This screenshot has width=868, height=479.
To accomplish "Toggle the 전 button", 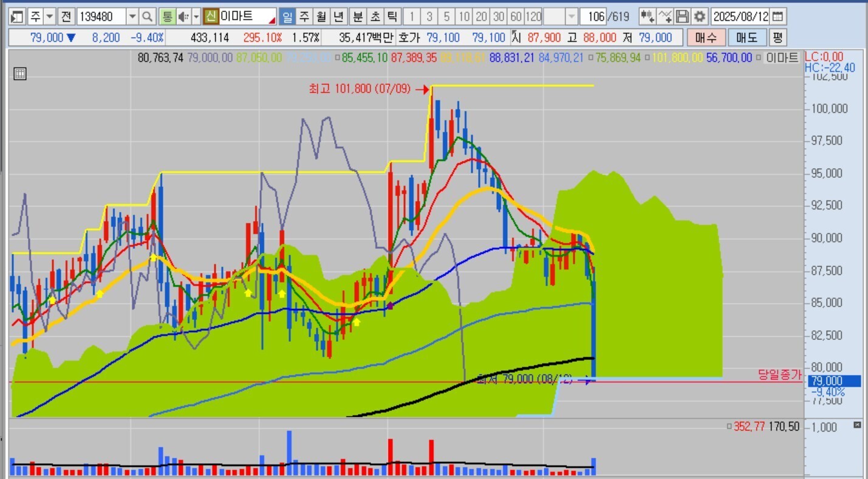I will pyautogui.click(x=66, y=16).
